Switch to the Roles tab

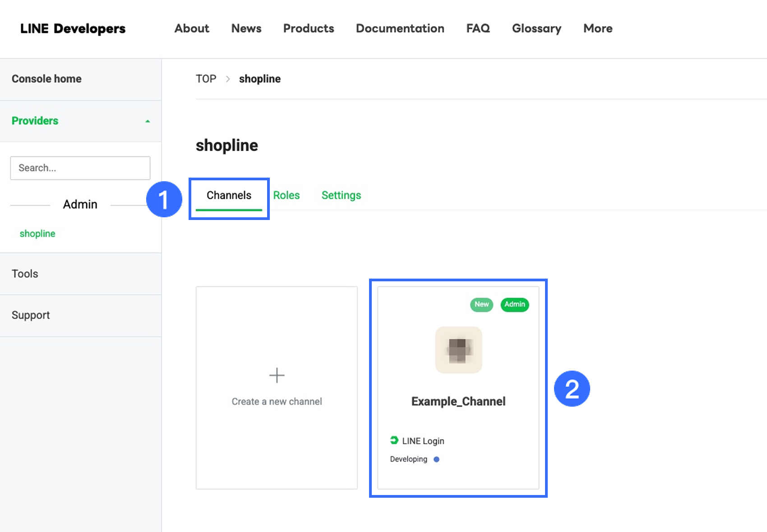286,195
